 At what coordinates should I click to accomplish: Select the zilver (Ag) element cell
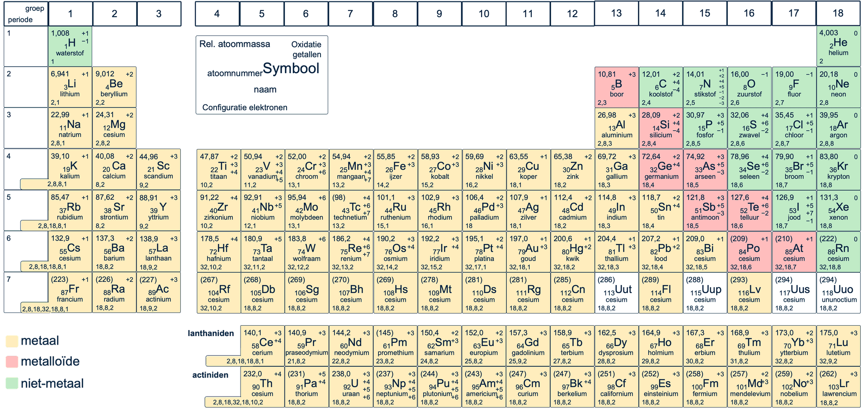[x=528, y=210]
